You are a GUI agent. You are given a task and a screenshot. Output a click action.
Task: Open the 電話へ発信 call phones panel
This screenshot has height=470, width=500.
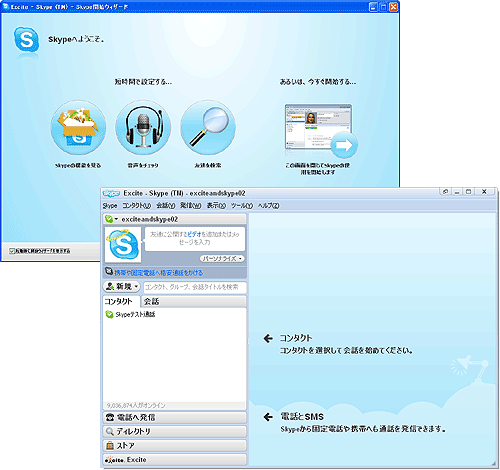tap(175, 417)
